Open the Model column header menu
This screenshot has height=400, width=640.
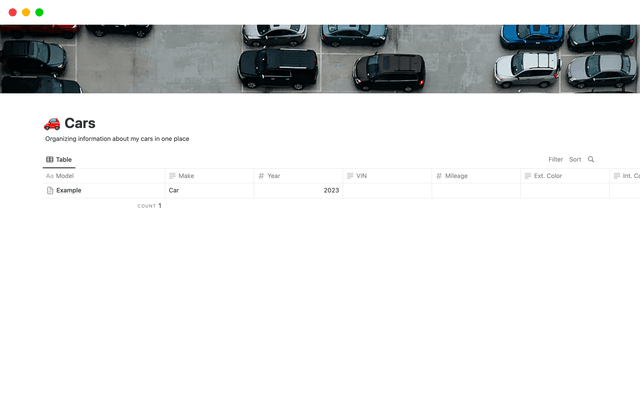[65, 176]
